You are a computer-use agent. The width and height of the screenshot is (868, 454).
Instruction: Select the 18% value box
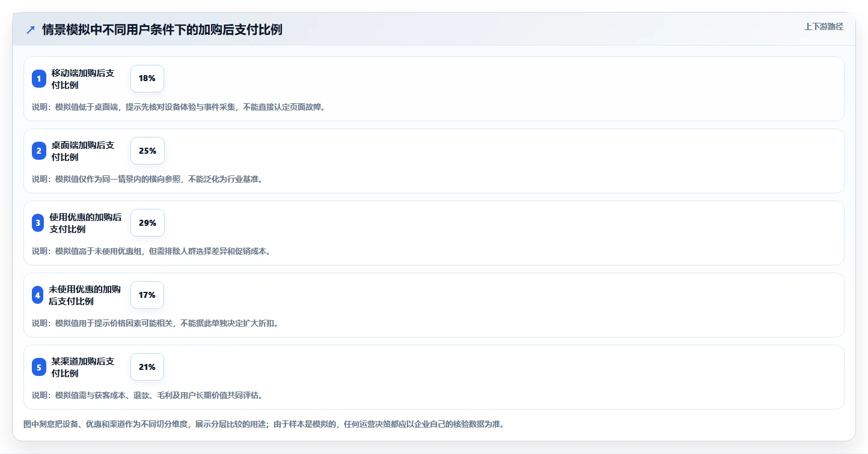coord(147,79)
